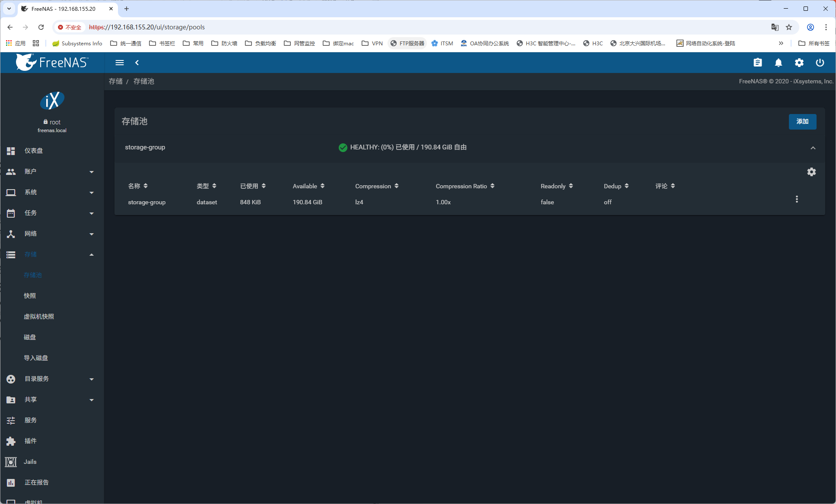Open three-dot menu for storage-group dataset
This screenshot has width=836, height=504.
point(797,199)
